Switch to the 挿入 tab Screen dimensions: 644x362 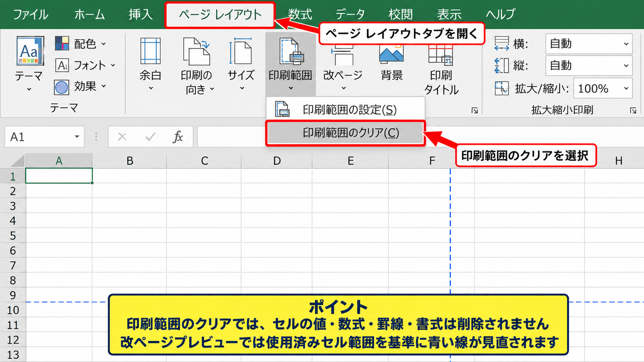[141, 15]
